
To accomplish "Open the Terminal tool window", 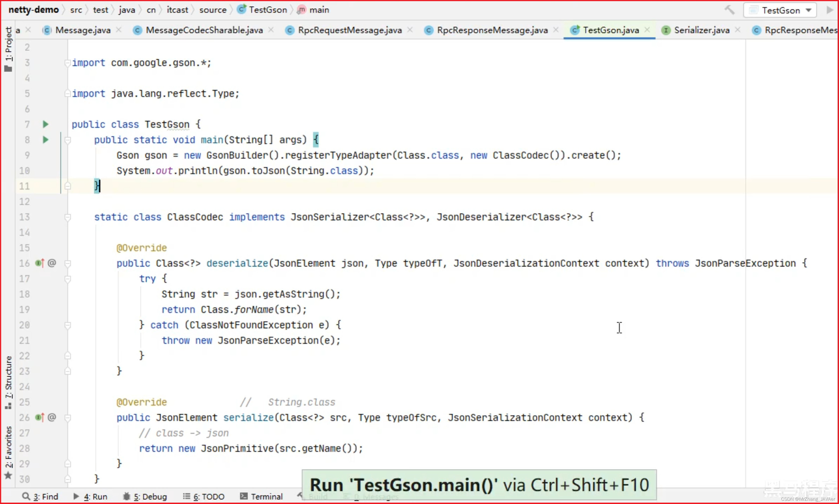I will [x=261, y=497].
